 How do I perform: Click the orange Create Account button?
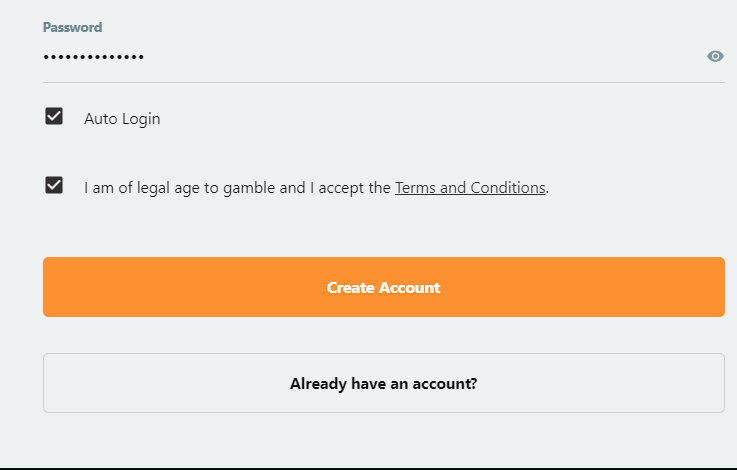[384, 287]
